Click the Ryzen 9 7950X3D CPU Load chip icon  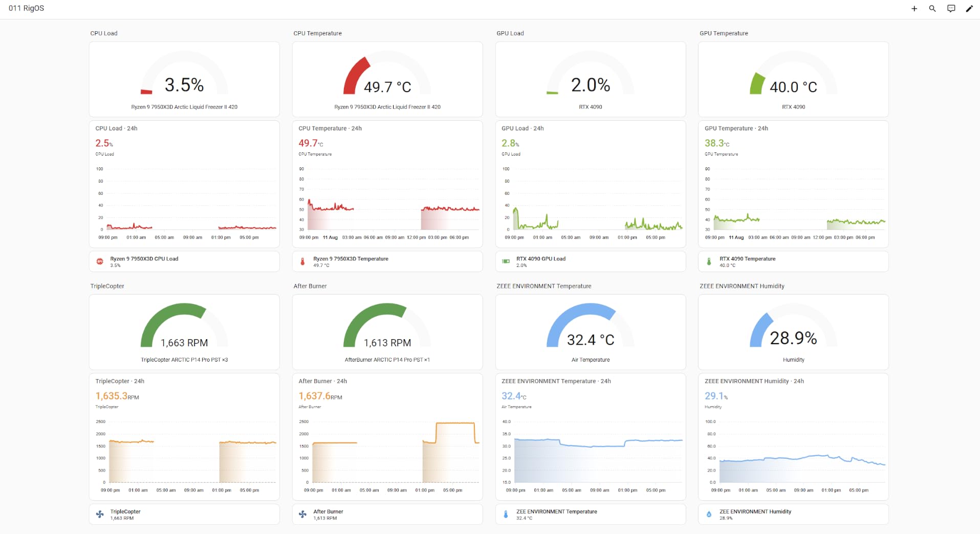(x=100, y=261)
